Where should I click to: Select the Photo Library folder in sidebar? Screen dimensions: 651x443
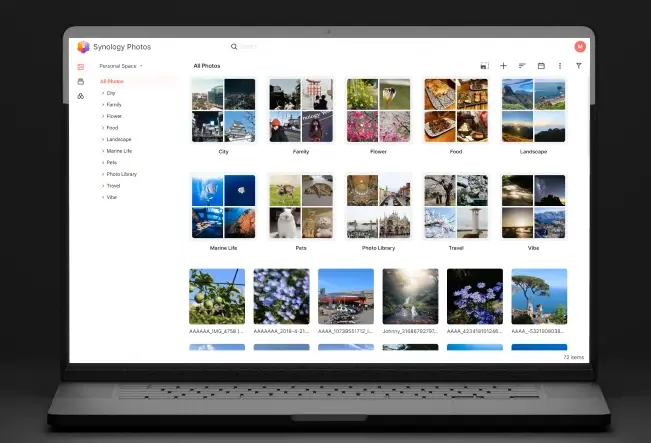(x=122, y=174)
